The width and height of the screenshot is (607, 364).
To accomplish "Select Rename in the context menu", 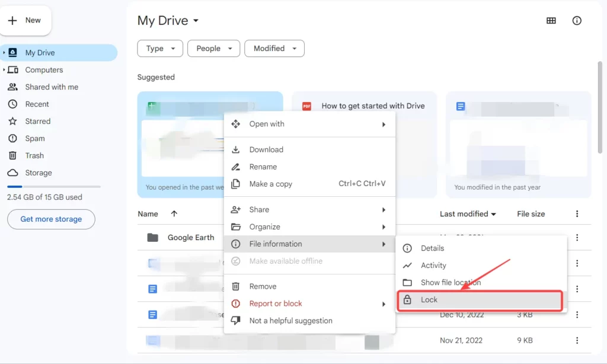I will coord(309,167).
